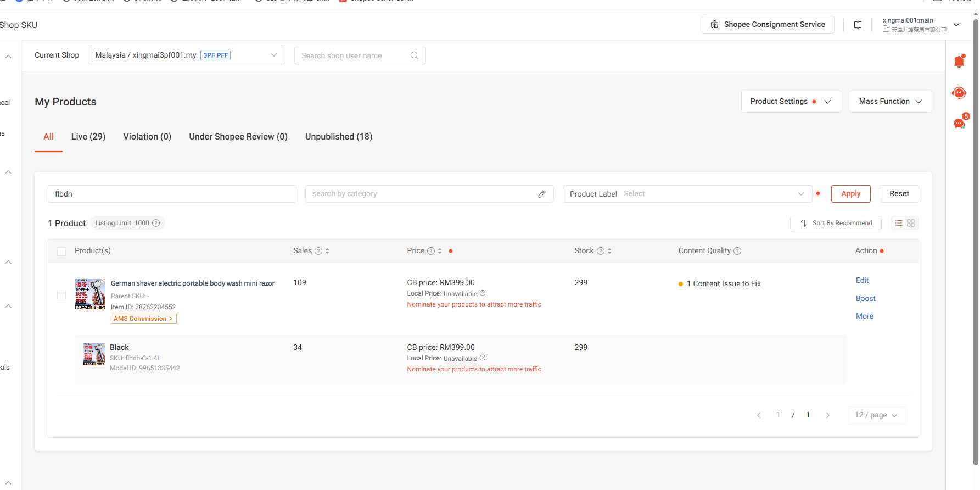Change the 12 / page size selector

click(876, 415)
